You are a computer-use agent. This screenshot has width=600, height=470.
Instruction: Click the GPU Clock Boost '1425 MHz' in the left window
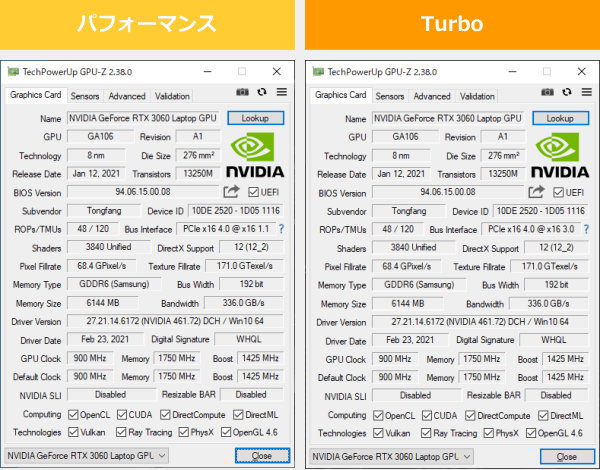[x=260, y=358]
